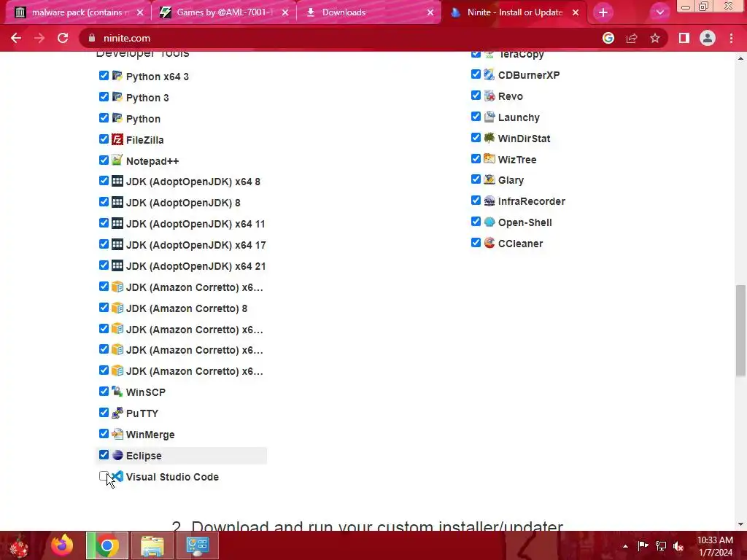
Task: Open the Google account icon in address bar
Action: 608,38
